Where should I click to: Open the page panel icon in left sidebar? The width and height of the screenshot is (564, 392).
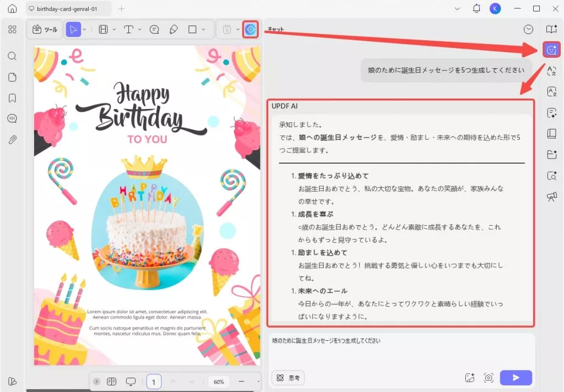[x=12, y=77]
